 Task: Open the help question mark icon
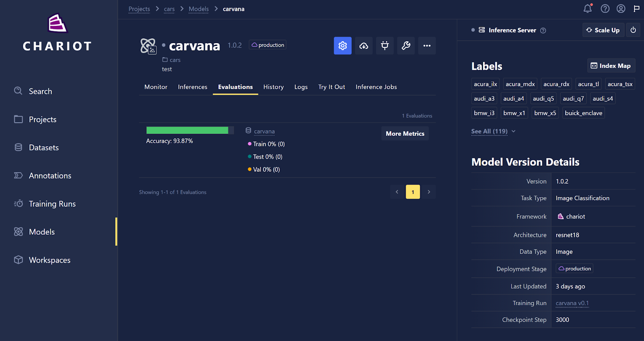[x=605, y=8]
